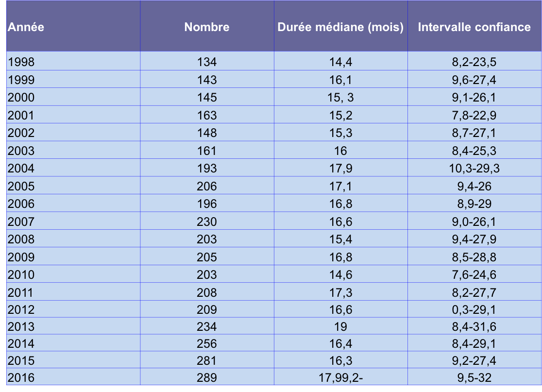Click the Durée médiane (mois) header
This screenshot has height=392, width=542.
[x=340, y=27]
